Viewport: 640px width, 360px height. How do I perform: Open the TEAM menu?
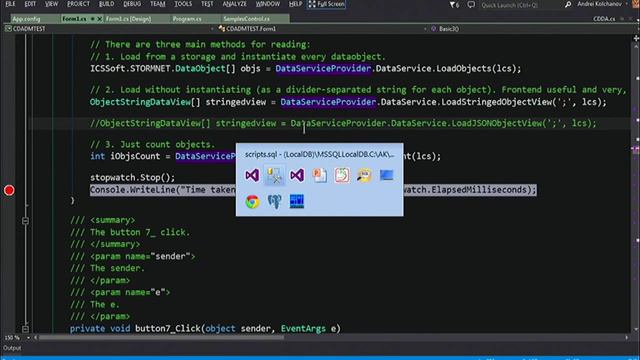coord(158,4)
